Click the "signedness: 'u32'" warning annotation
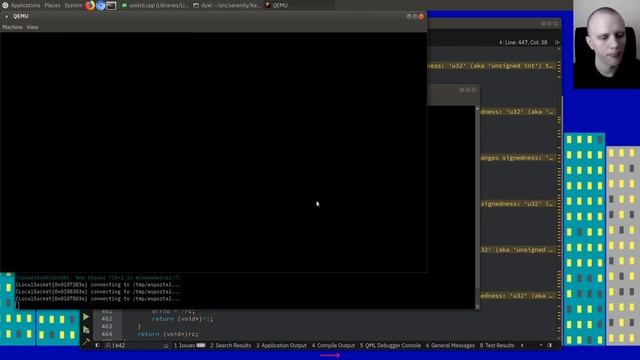640x360 pixels. [518, 204]
